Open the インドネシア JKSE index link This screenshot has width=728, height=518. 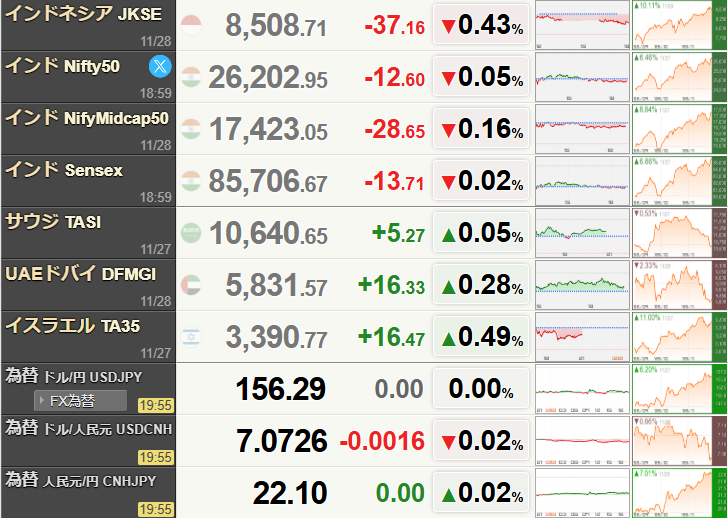click(84, 14)
